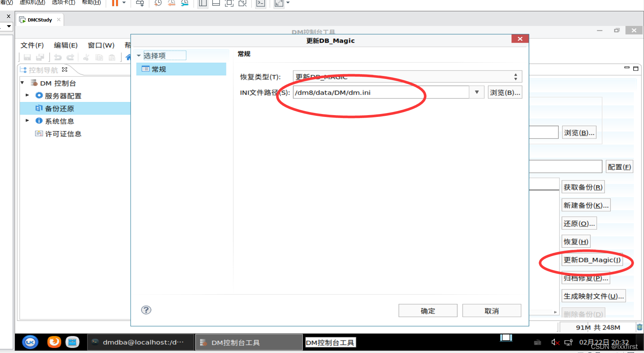Collapse the 选择项 section in dialog
The image size is (644, 353).
[x=139, y=56]
